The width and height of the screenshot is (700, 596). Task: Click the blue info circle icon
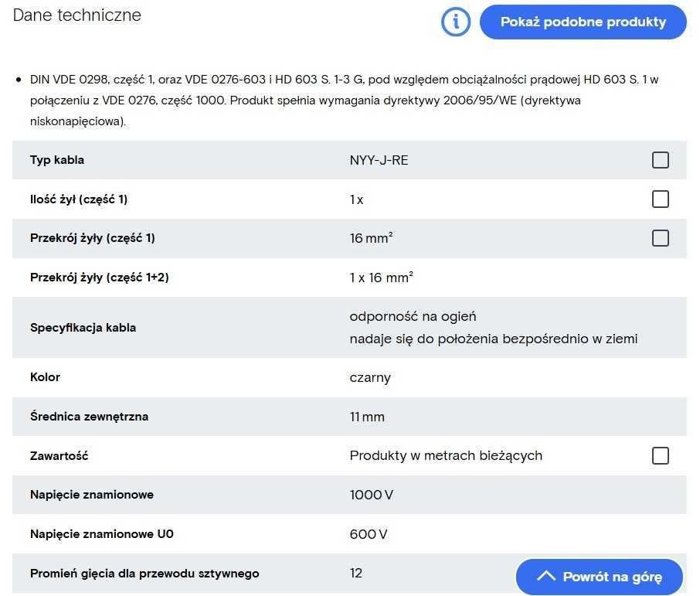(455, 22)
